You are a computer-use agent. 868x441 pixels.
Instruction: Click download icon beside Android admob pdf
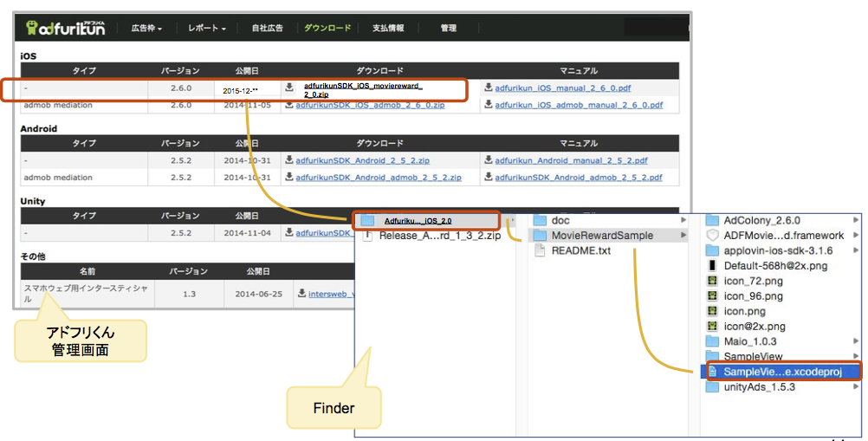point(489,177)
